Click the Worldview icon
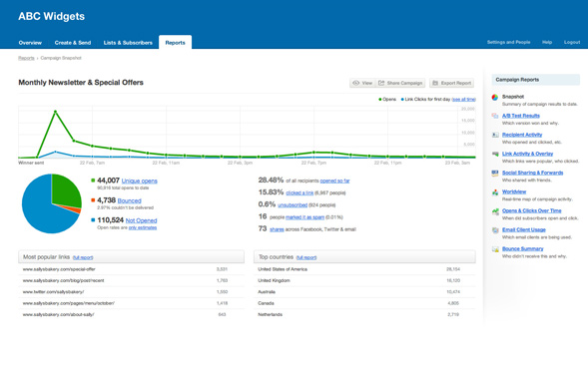The width and height of the screenshot is (588, 367). coord(495,192)
